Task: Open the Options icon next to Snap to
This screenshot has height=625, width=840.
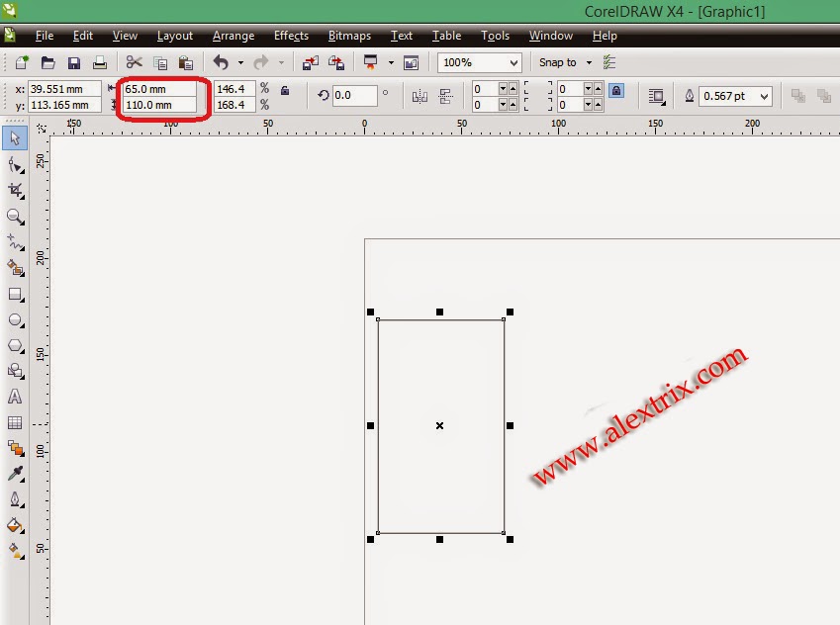Action: coord(609,62)
